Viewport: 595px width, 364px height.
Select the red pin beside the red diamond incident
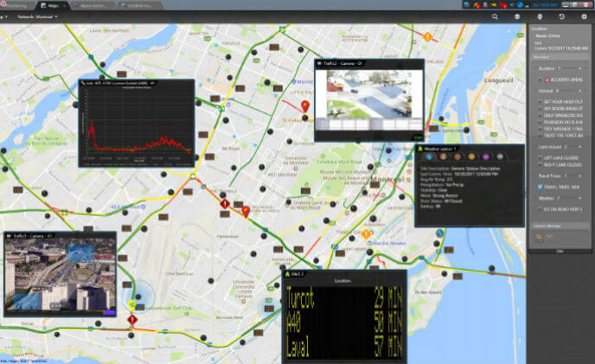[246, 211]
